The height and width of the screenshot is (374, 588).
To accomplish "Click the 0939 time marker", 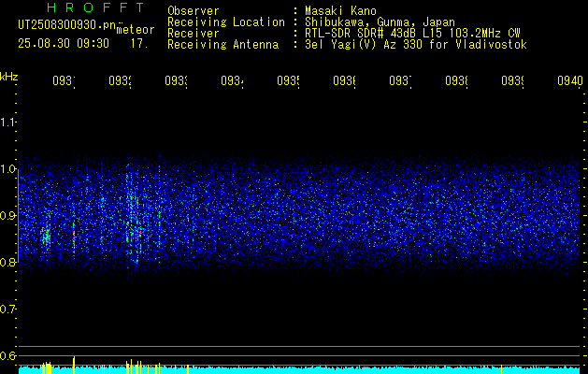I will tap(512, 81).
